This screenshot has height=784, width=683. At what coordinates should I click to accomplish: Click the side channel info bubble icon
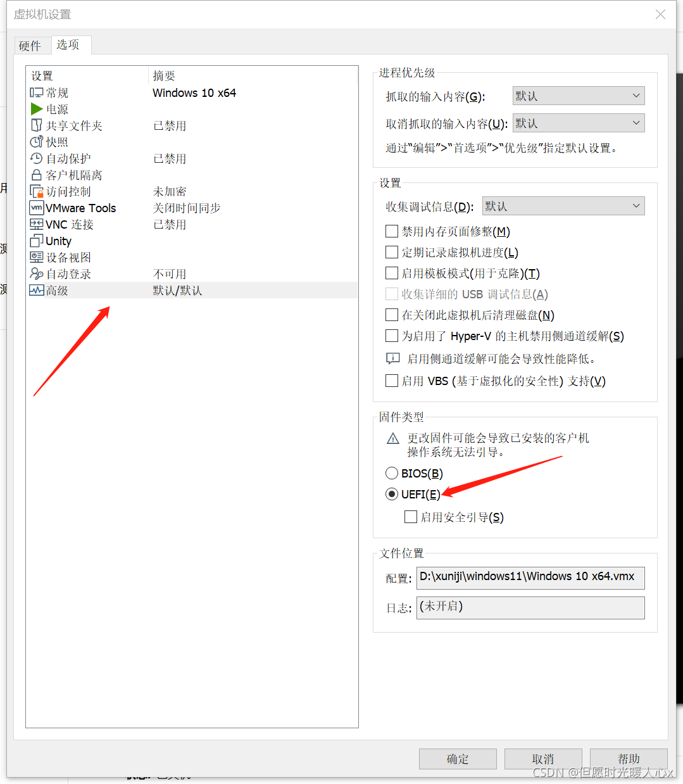pyautogui.click(x=393, y=358)
